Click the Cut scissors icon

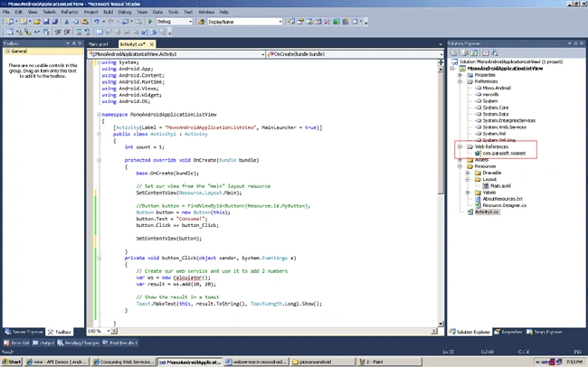(67, 22)
